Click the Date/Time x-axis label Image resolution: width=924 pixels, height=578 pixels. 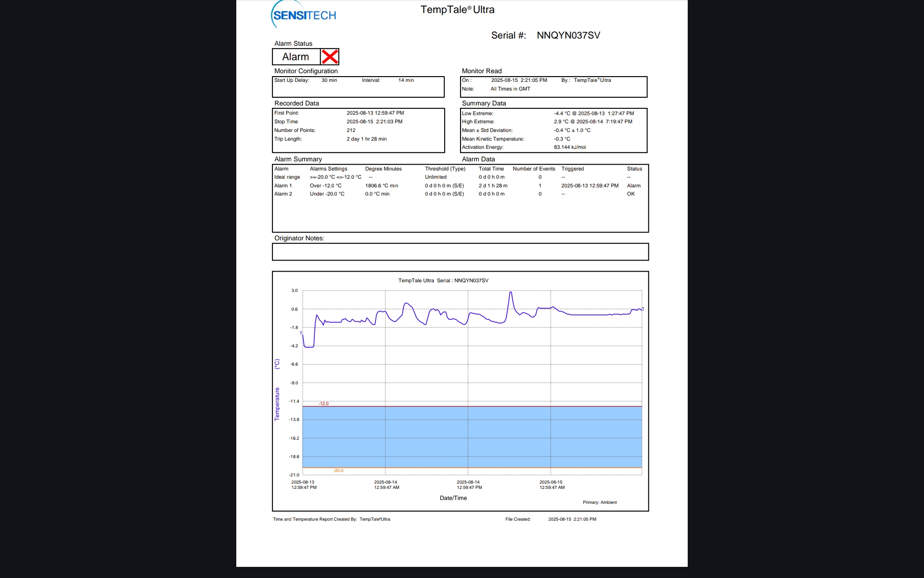(453, 498)
